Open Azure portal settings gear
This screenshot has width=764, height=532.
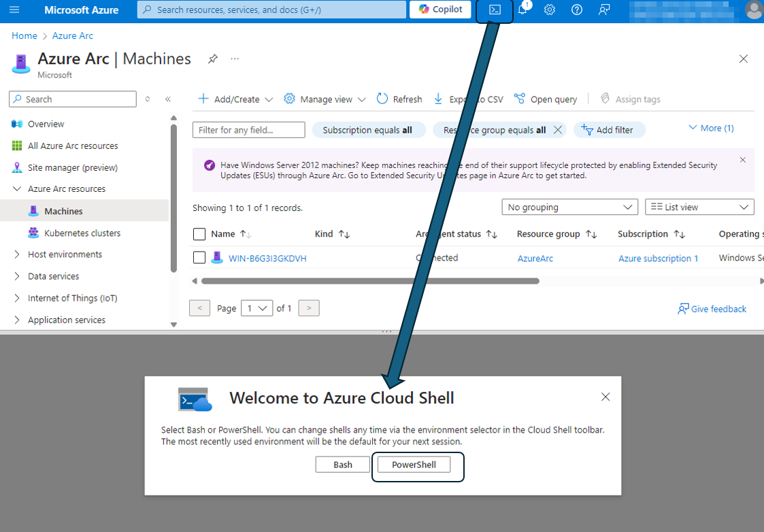pyautogui.click(x=550, y=10)
